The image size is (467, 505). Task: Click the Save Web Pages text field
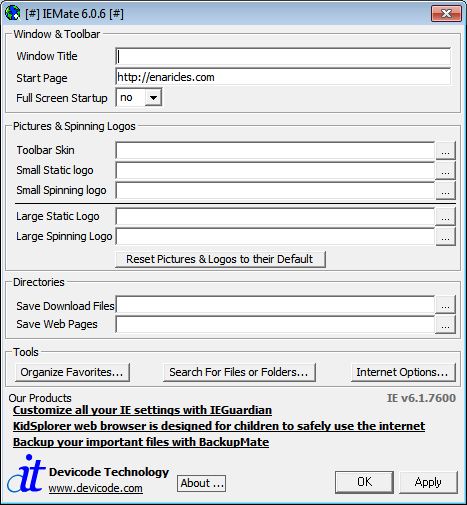click(275, 324)
